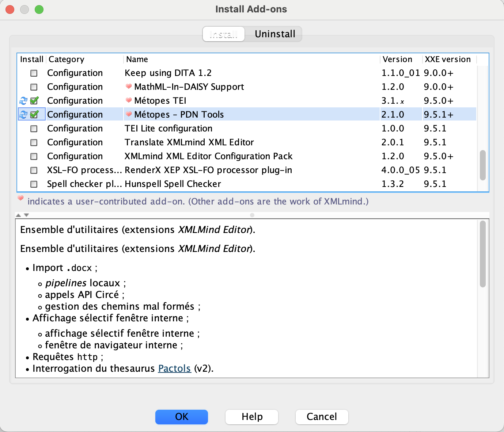Click the description pane scrollbar thumb
Screen dimensions: 504x432
point(483,254)
